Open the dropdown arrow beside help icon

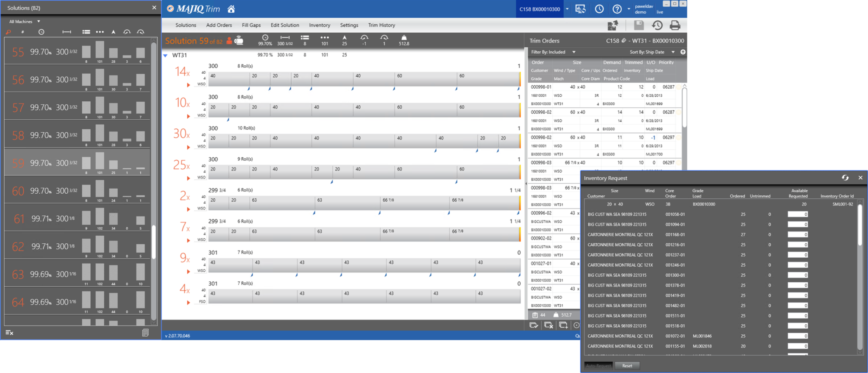point(629,9)
